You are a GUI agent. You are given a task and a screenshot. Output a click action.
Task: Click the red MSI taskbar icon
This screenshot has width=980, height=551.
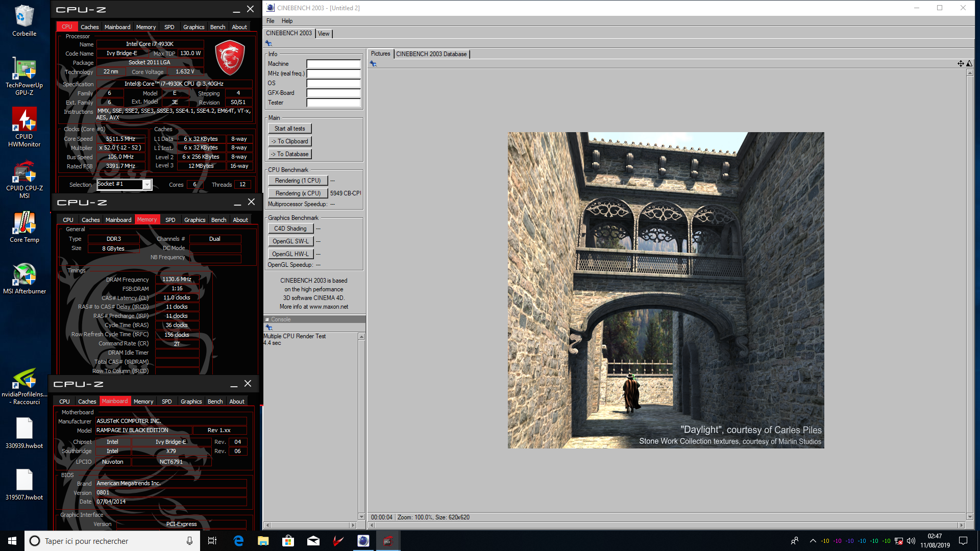pos(338,541)
